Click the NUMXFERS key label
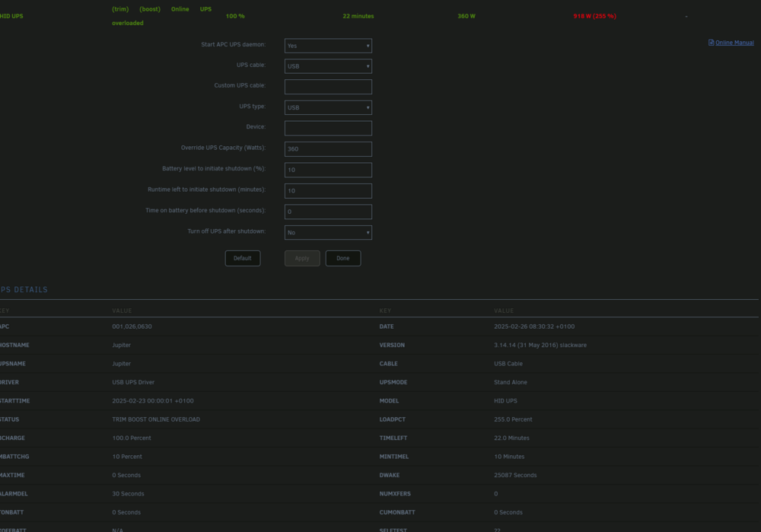The image size is (761, 532). [395, 494]
